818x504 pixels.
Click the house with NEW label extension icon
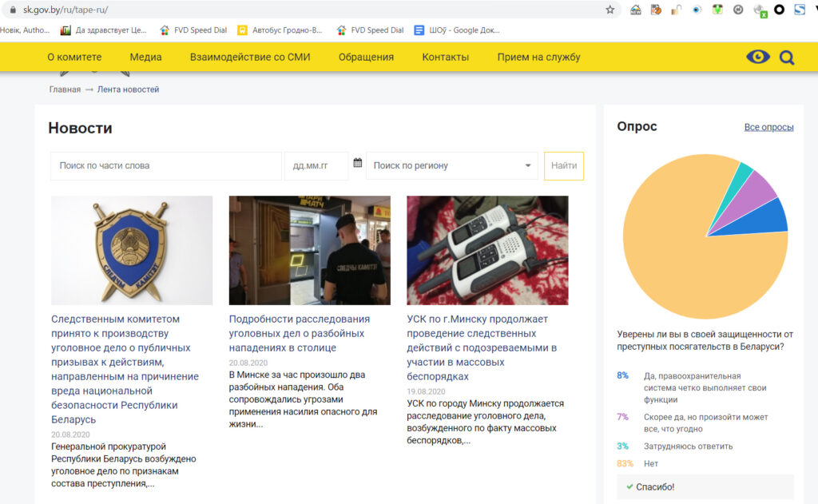[x=635, y=9]
